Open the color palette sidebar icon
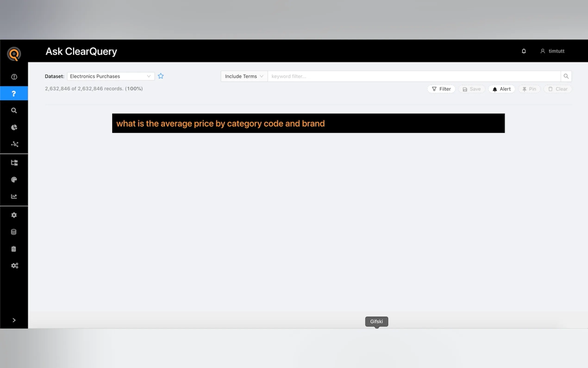The image size is (588, 368). click(14, 180)
